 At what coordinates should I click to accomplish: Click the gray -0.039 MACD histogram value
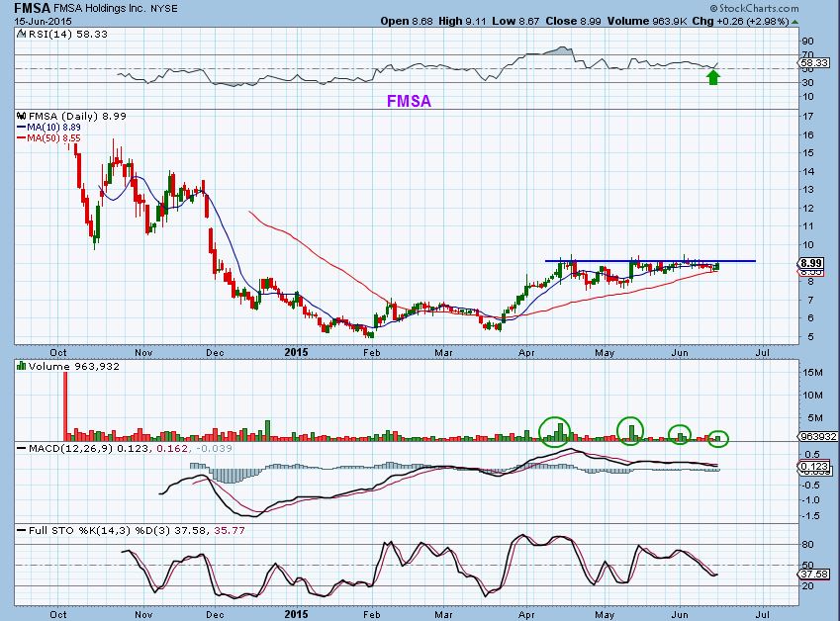point(215,448)
